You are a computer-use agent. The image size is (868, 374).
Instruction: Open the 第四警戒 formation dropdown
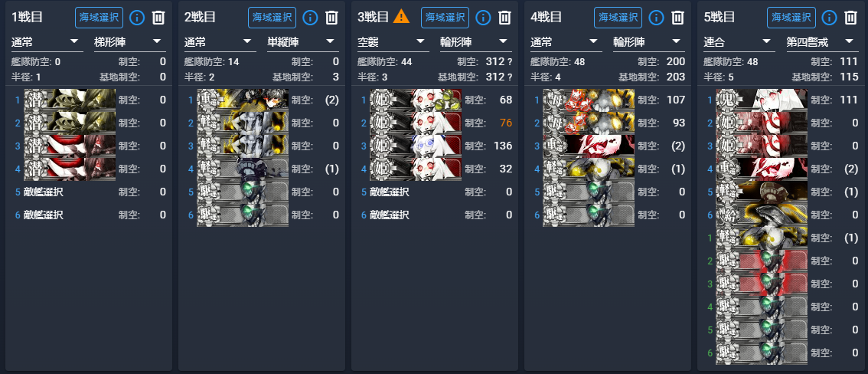(822, 42)
